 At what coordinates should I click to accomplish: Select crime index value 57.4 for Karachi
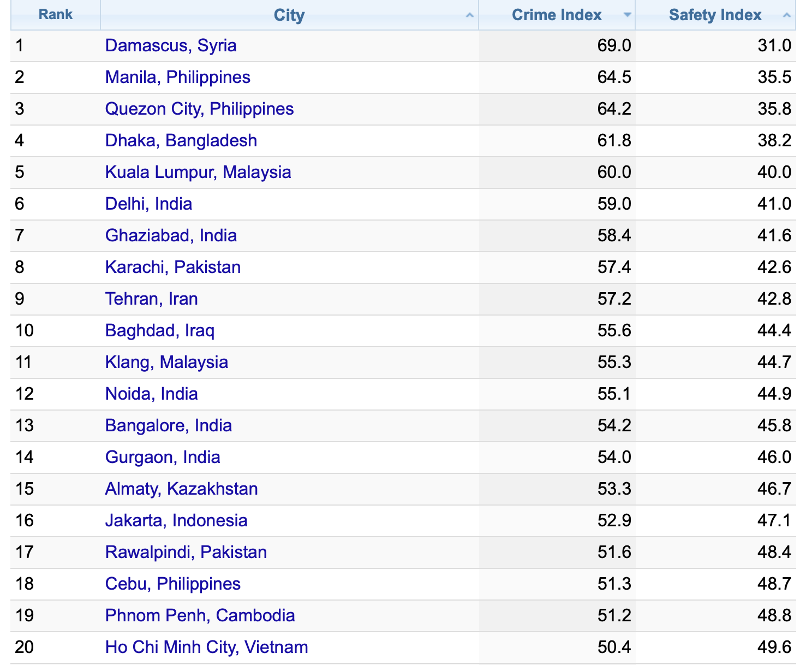click(x=614, y=267)
